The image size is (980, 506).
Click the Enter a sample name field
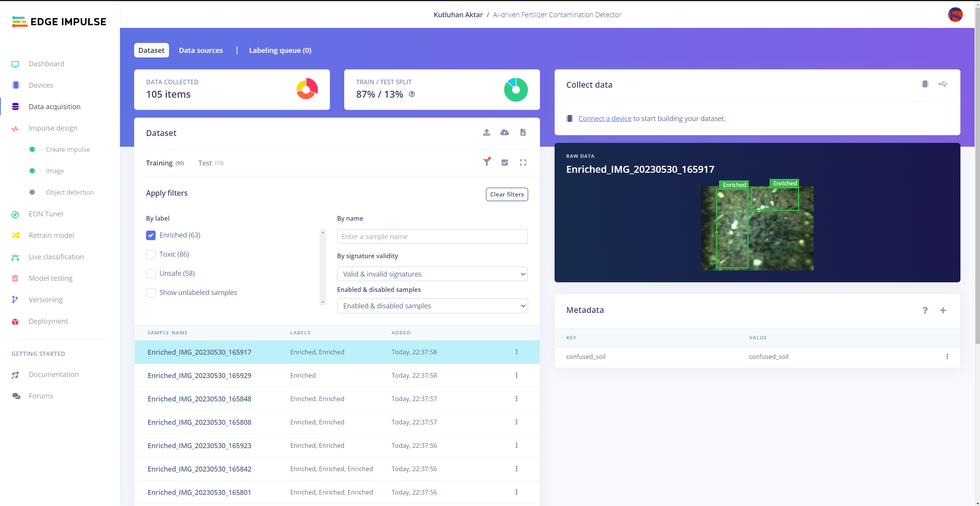click(432, 236)
